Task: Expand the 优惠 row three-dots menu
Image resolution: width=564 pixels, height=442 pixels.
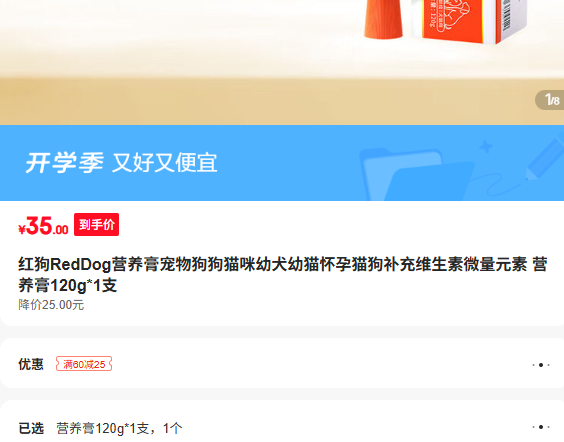Action: coord(541,365)
